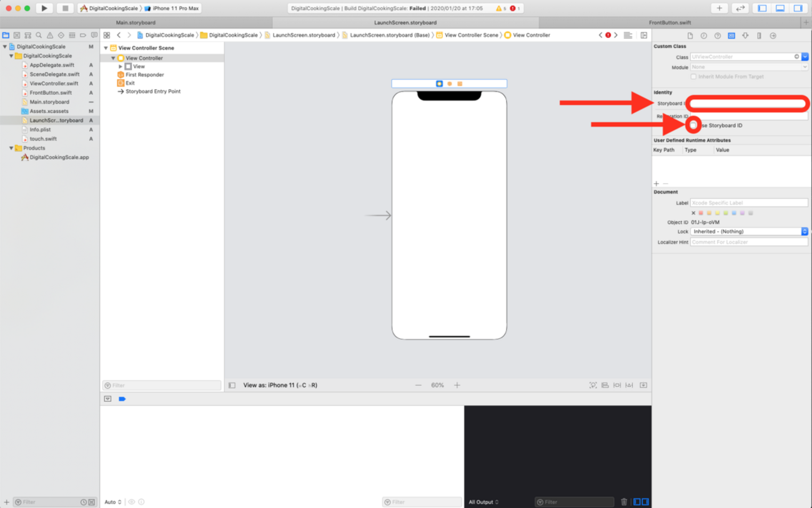Viewport: 812px width, 508px height.
Task: Run the build with the play button
Action: coord(44,8)
